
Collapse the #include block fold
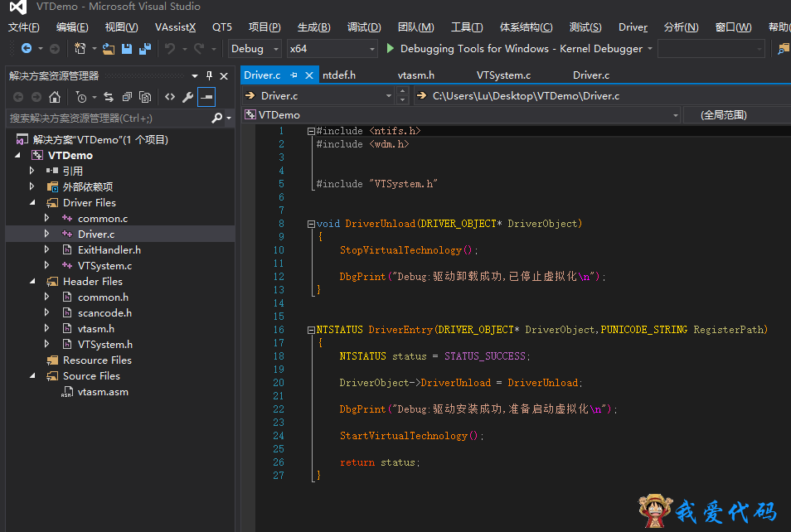click(x=311, y=131)
